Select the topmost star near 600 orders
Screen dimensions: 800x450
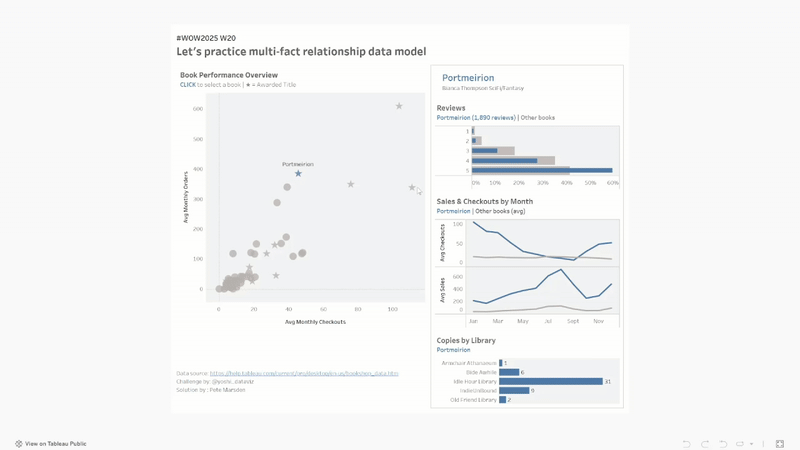pyautogui.click(x=399, y=106)
